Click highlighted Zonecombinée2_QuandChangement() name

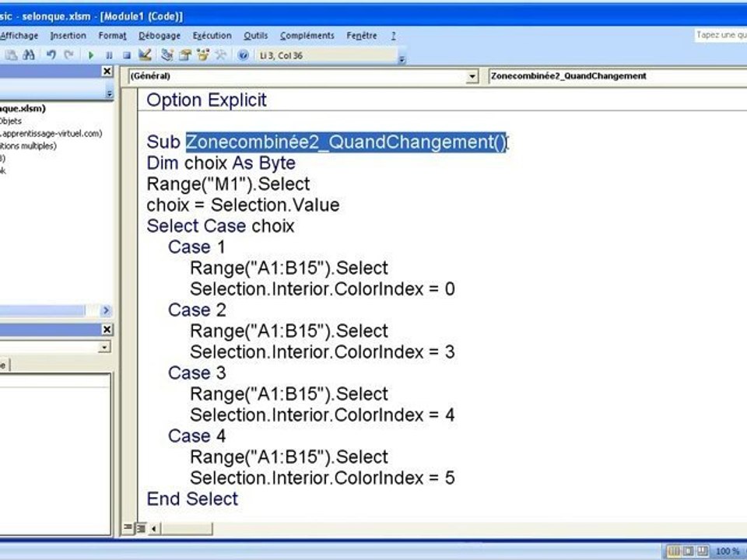click(x=345, y=142)
